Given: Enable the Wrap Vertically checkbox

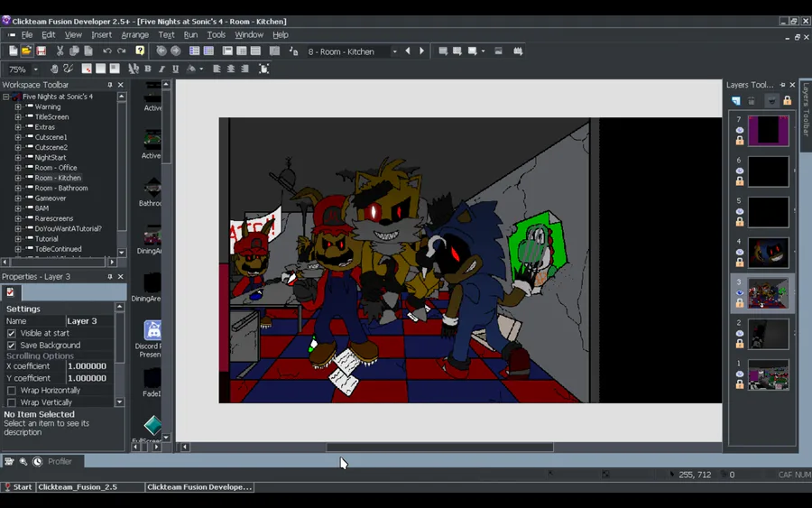Looking at the screenshot, I should tap(12, 402).
